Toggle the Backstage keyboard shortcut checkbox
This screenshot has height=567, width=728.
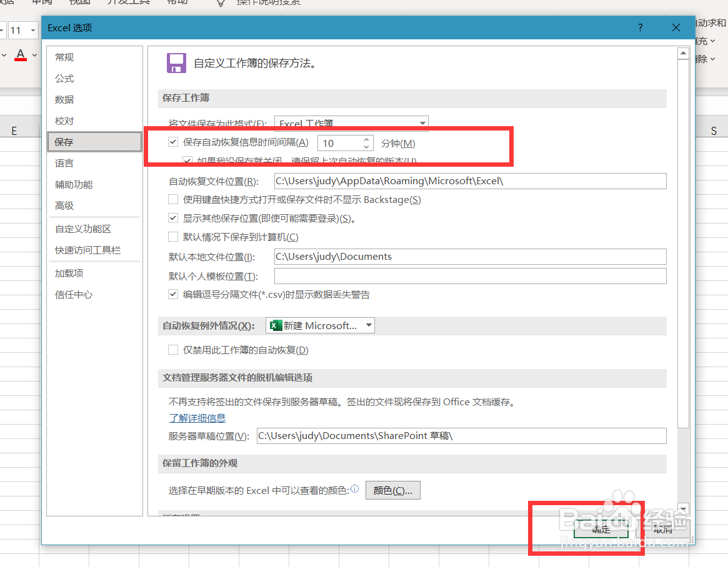173,200
